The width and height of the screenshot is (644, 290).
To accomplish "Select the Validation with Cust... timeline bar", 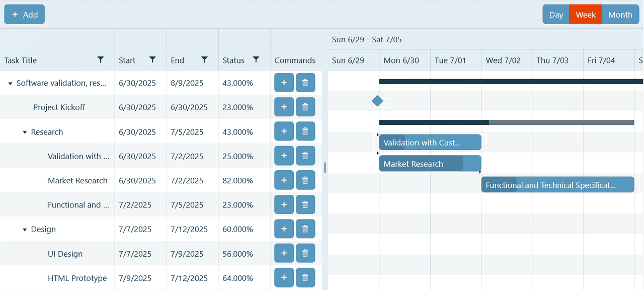I will (430, 142).
